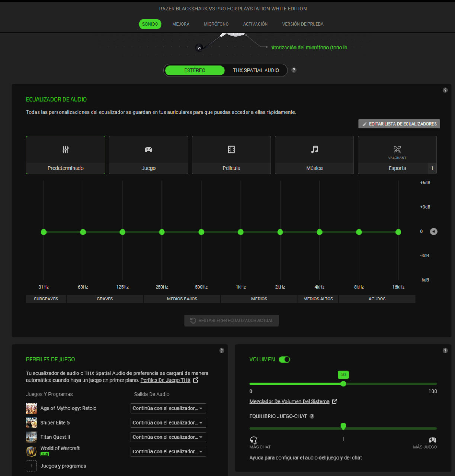The height and width of the screenshot is (476, 455).
Task: Open Ayuda para configurar audio juego chat link
Action: [x=305, y=458]
